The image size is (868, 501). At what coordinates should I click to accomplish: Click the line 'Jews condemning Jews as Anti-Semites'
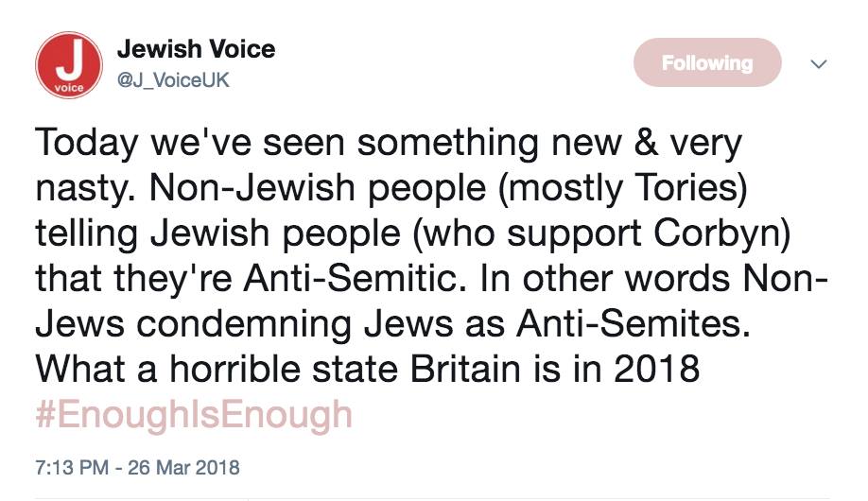tap(392, 324)
